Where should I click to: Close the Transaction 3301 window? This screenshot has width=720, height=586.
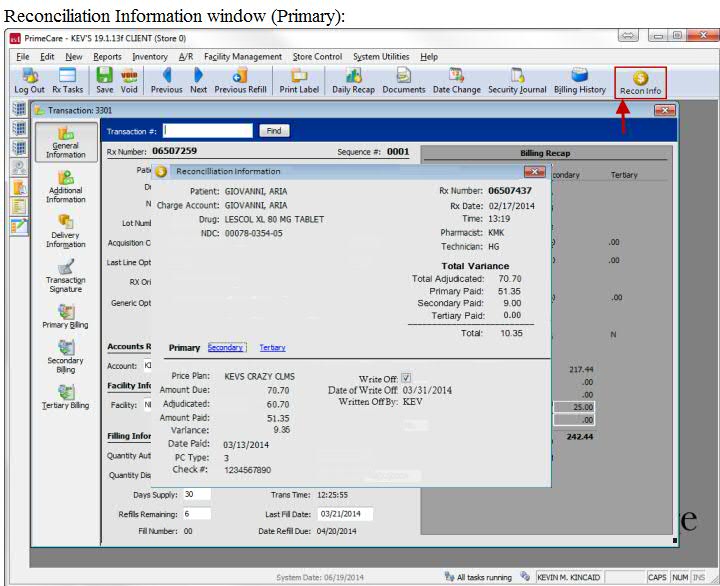[x=664, y=110]
